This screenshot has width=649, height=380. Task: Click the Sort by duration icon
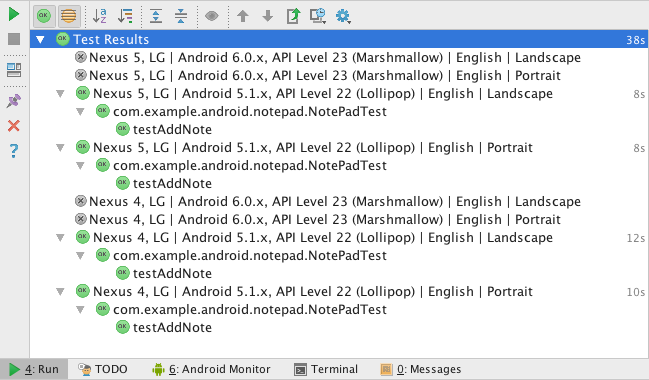(125, 16)
